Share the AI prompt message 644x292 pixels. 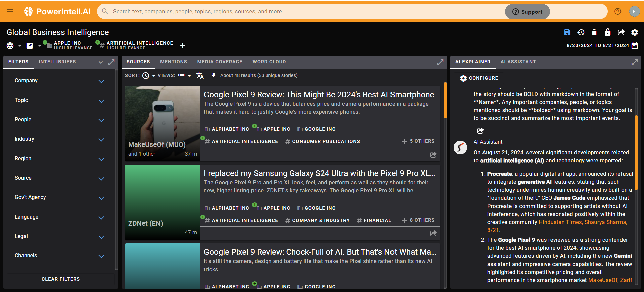click(480, 131)
